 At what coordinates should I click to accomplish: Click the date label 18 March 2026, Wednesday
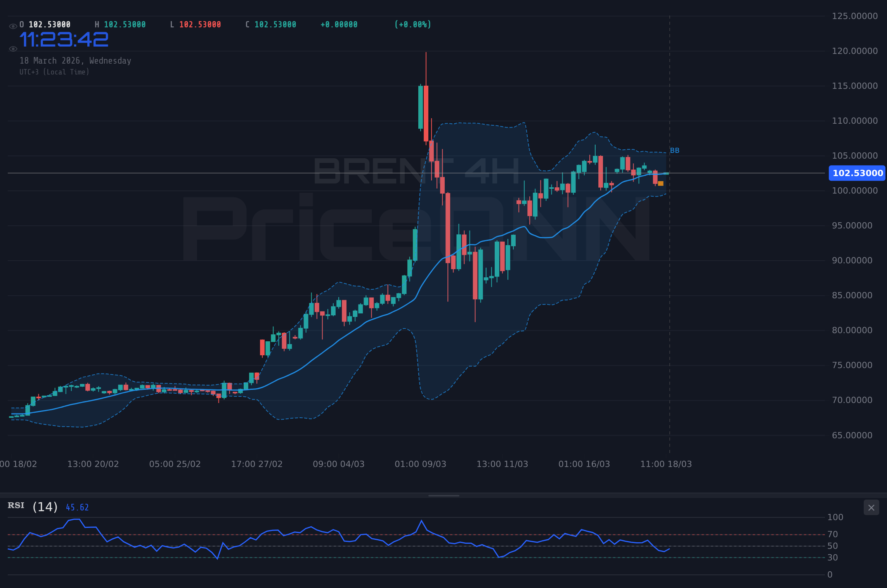[x=76, y=61]
